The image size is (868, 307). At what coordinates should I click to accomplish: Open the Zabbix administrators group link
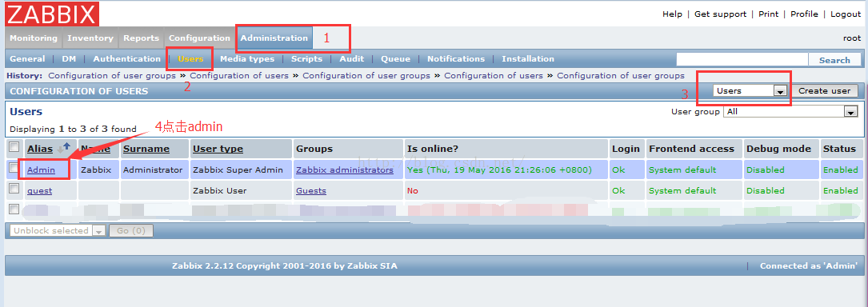344,169
